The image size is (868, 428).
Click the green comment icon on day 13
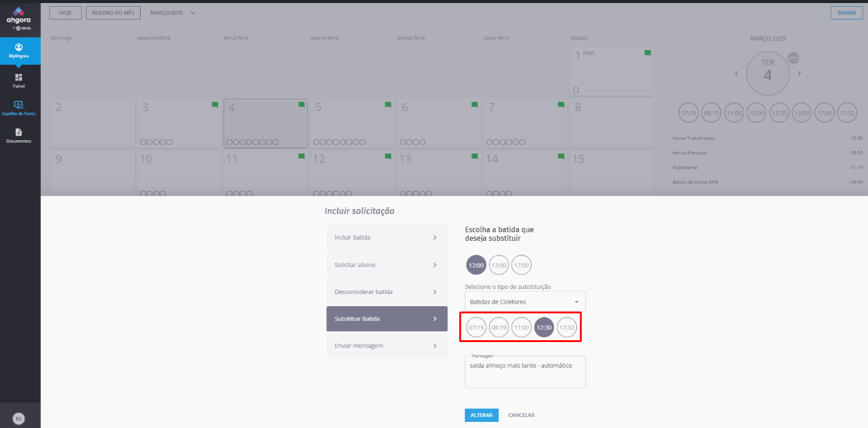tap(475, 157)
